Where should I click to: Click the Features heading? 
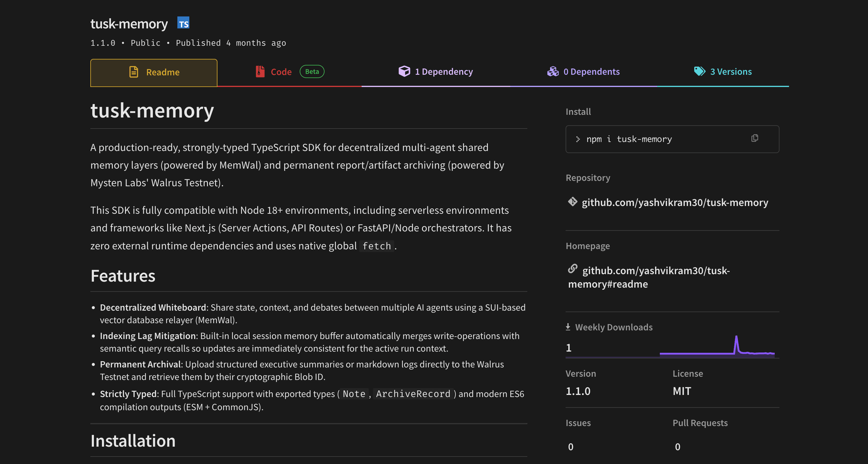click(123, 276)
